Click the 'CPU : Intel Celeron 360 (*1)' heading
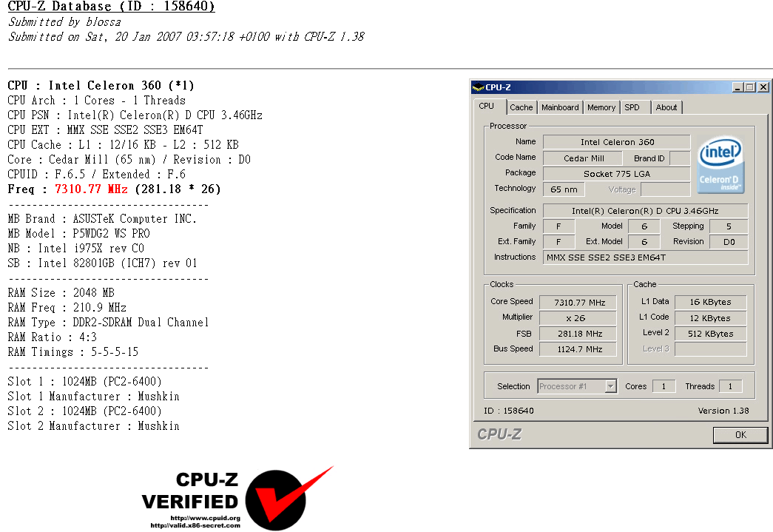The height and width of the screenshot is (532, 773). (101, 86)
